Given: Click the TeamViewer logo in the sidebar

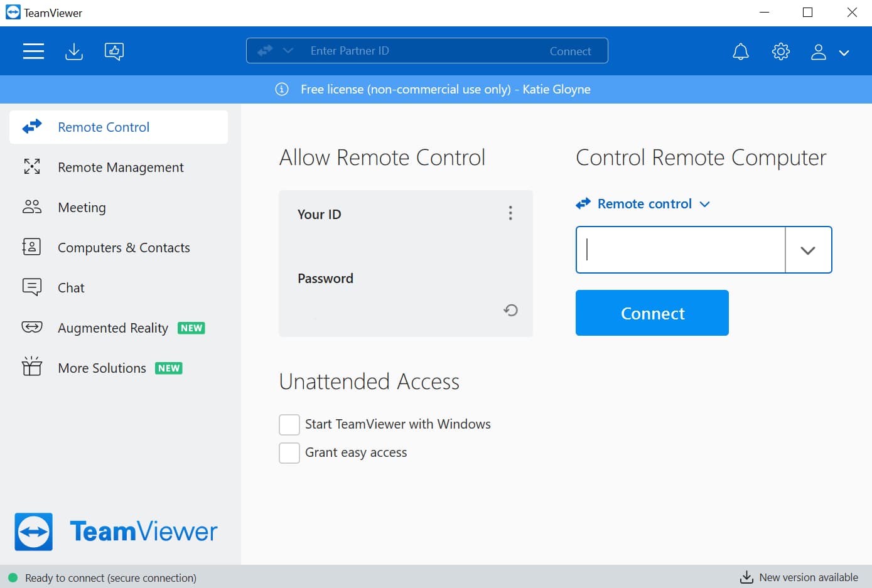Looking at the screenshot, I should (116, 532).
